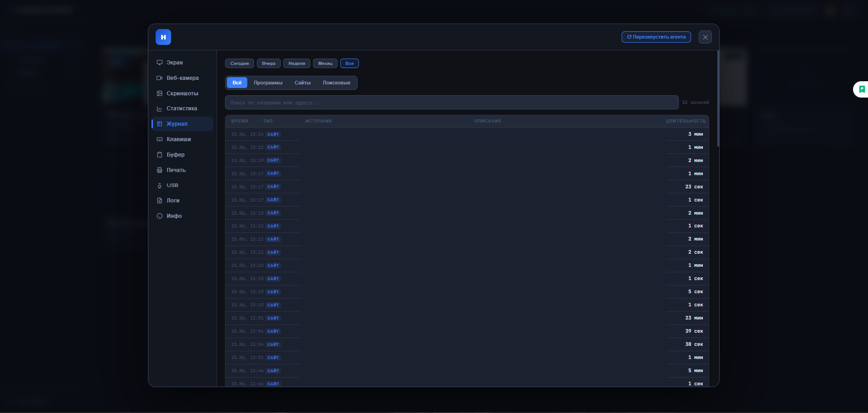This screenshot has width=868, height=413.
Task: Click the 83 записей counter
Action: [696, 103]
